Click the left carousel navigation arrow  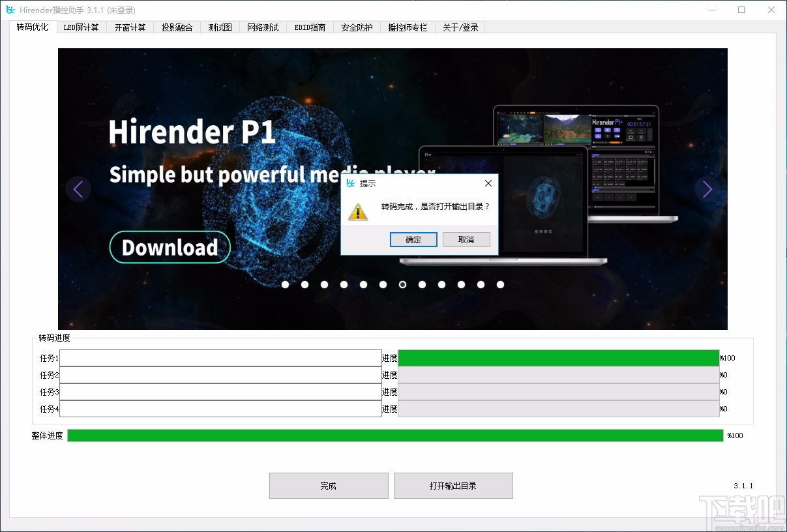pos(78,188)
